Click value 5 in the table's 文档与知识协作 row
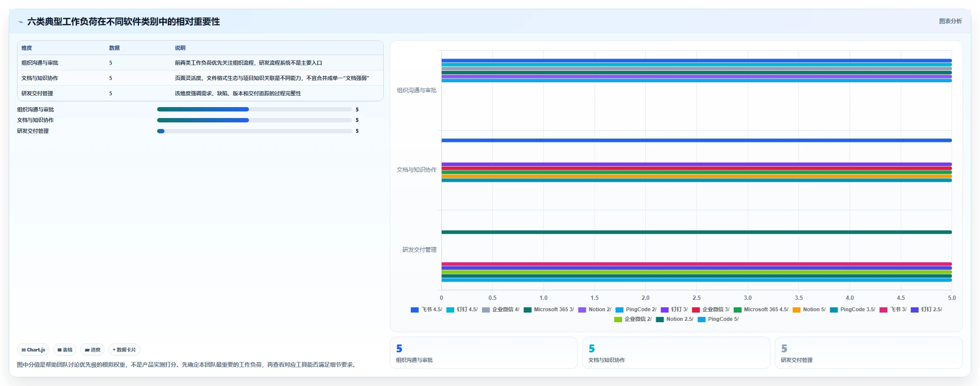 (x=111, y=78)
